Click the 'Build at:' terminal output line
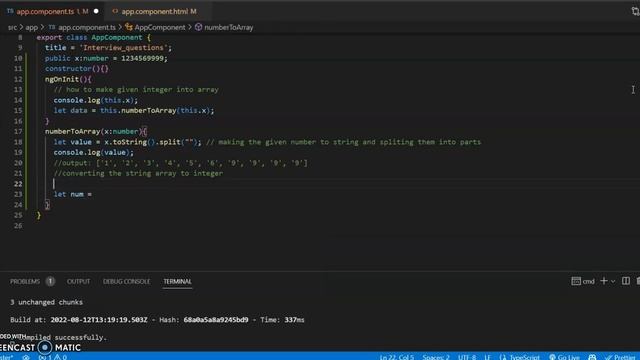Image resolution: width=640 pixels, height=360 pixels. [x=157, y=320]
